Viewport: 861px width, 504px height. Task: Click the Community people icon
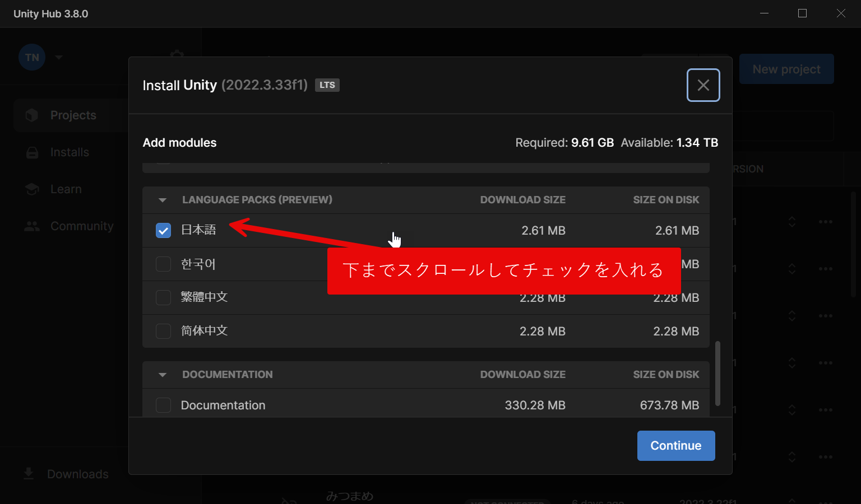point(32,226)
